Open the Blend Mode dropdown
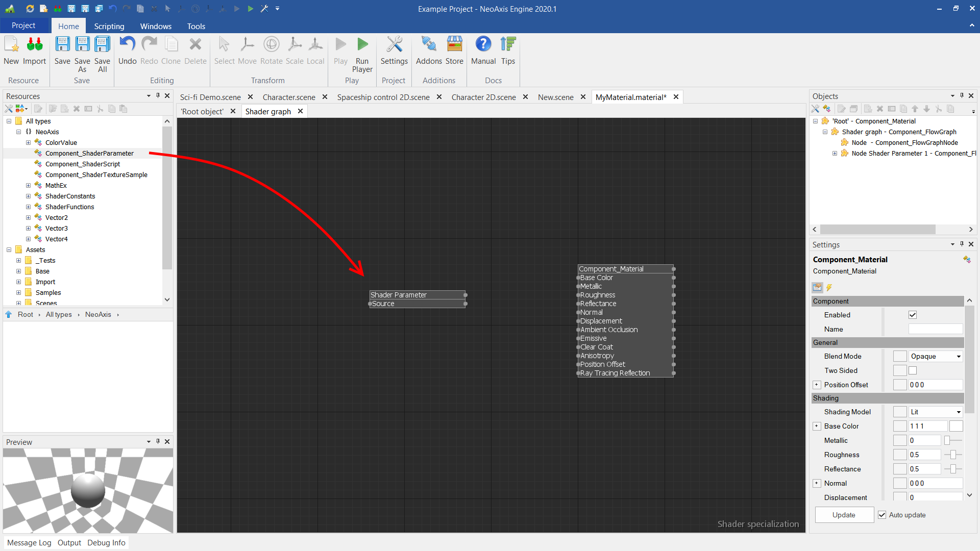The width and height of the screenshot is (980, 551). click(x=936, y=356)
